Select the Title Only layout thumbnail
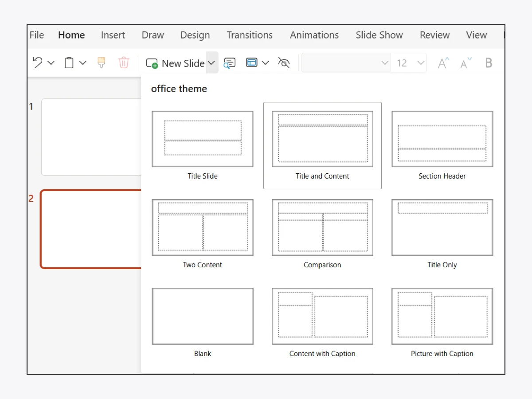Viewport: 532px width, 399px height. tap(442, 227)
